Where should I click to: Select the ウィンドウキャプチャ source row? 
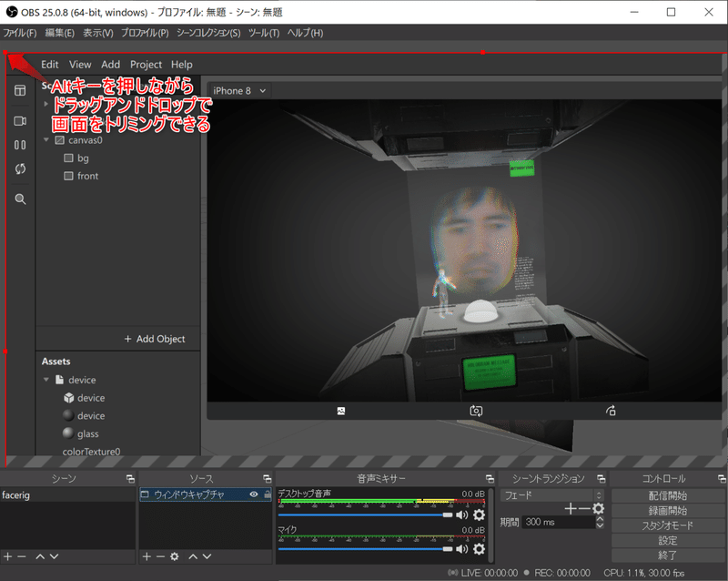[x=206, y=494]
